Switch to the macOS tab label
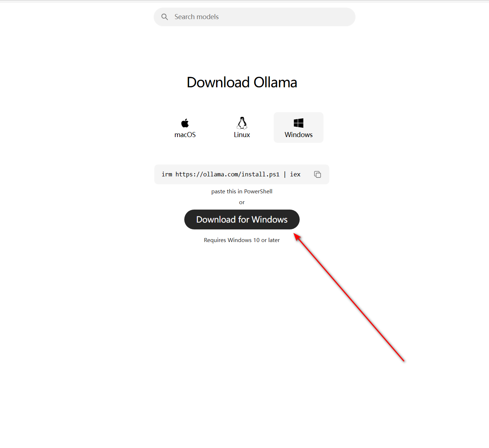 [x=185, y=135]
